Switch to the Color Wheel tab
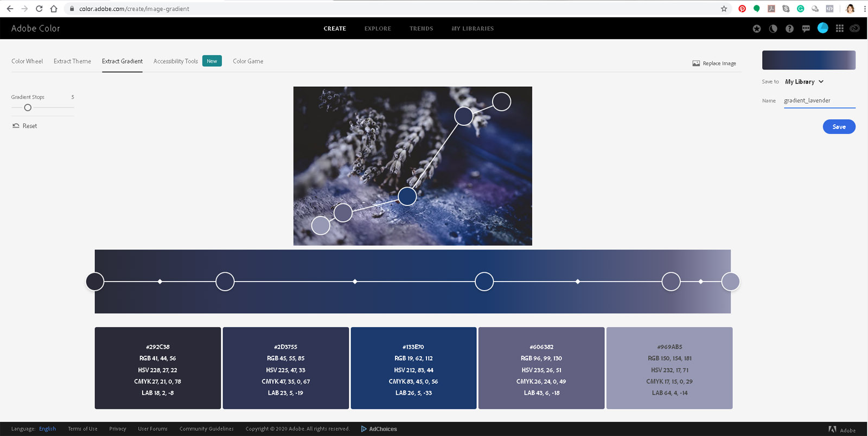Image resolution: width=868 pixels, height=436 pixels. tap(27, 61)
